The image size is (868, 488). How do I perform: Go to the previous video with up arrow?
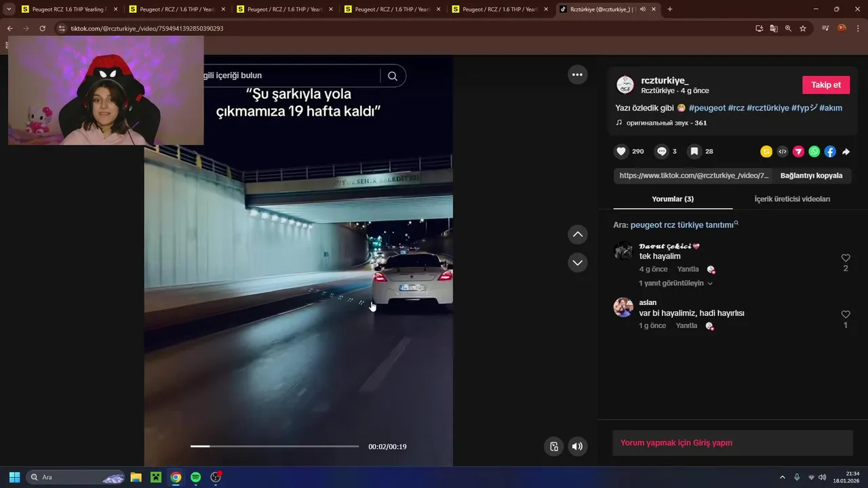click(x=577, y=235)
